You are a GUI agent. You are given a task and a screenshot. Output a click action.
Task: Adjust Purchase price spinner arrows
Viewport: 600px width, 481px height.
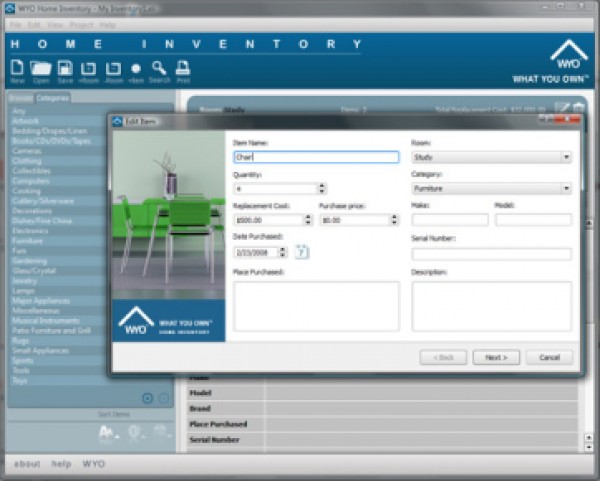point(394,220)
